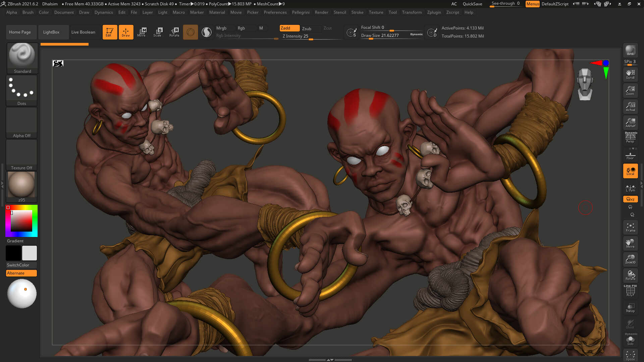Click the draw size D brush icon

[432, 33]
